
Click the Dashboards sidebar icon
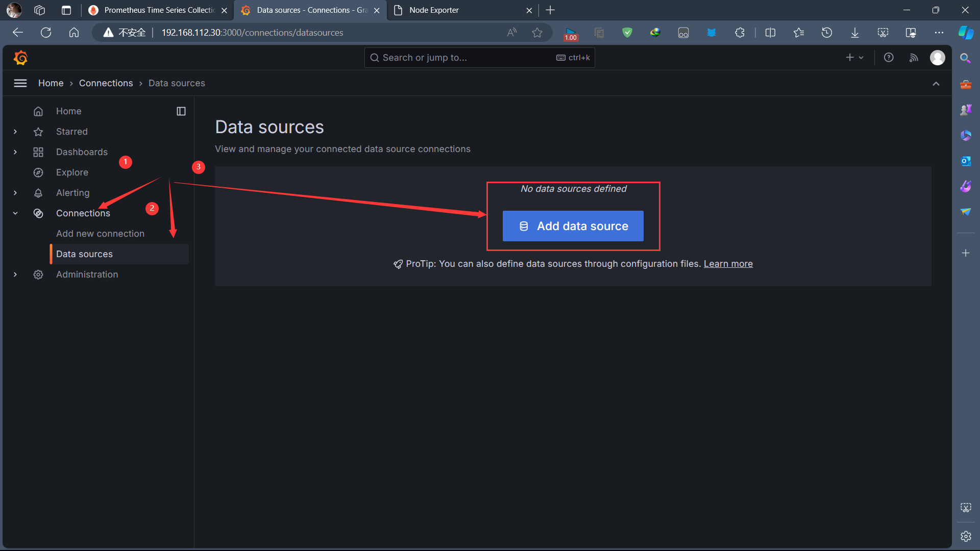(x=38, y=152)
